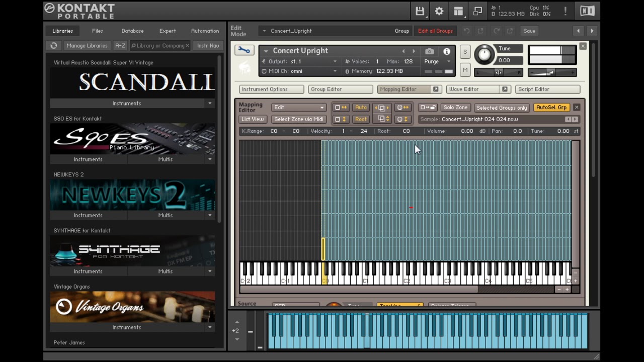Toggle the Auto mapping button
644x362 pixels.
coord(361,108)
